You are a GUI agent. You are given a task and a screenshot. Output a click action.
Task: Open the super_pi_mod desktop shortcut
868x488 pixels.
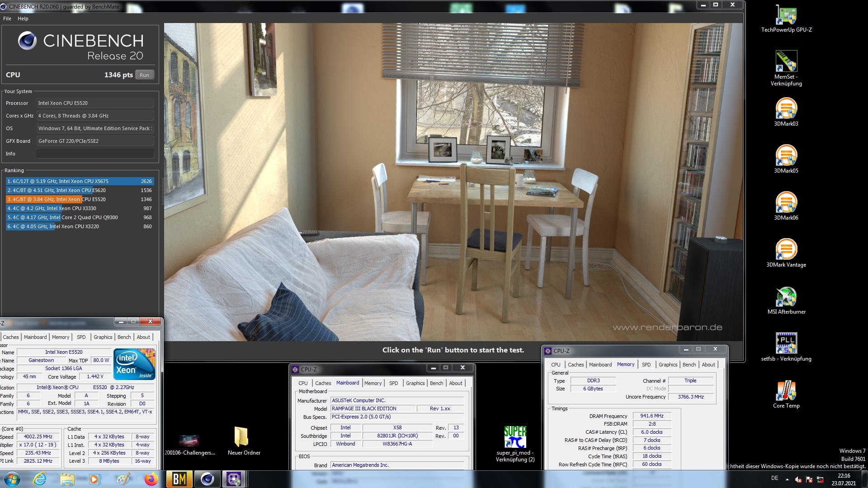[515, 444]
